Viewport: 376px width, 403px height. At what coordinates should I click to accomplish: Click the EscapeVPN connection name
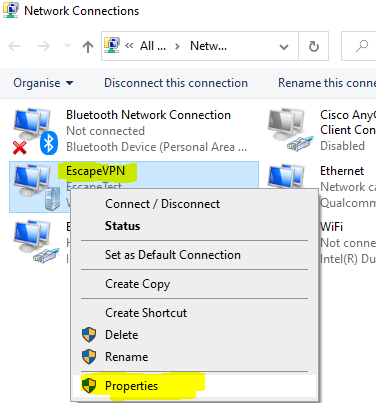(x=95, y=171)
